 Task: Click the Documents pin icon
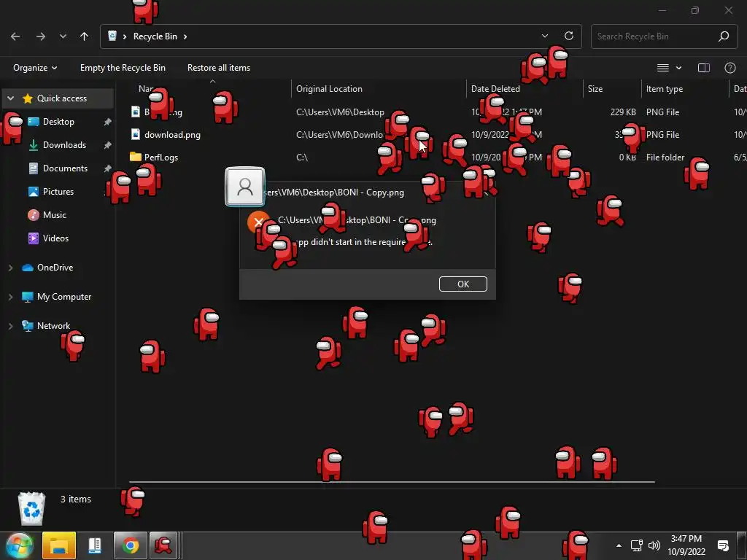108,168
